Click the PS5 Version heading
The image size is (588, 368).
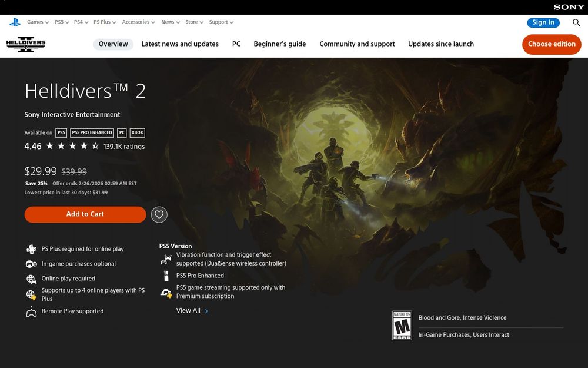175,246
